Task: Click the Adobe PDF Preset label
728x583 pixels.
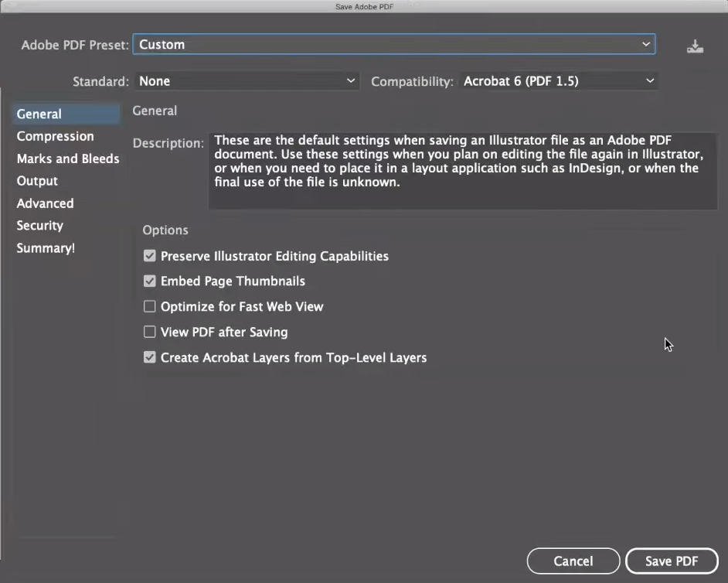Action: [x=75, y=45]
